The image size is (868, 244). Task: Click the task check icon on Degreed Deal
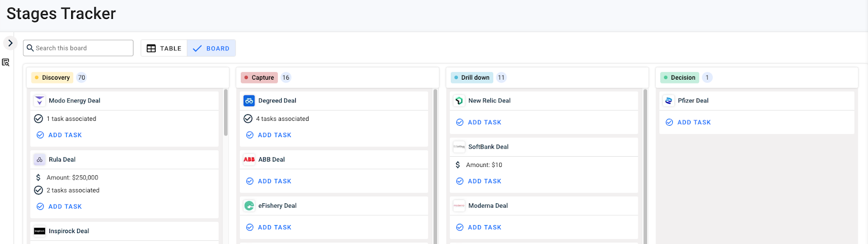(x=248, y=119)
